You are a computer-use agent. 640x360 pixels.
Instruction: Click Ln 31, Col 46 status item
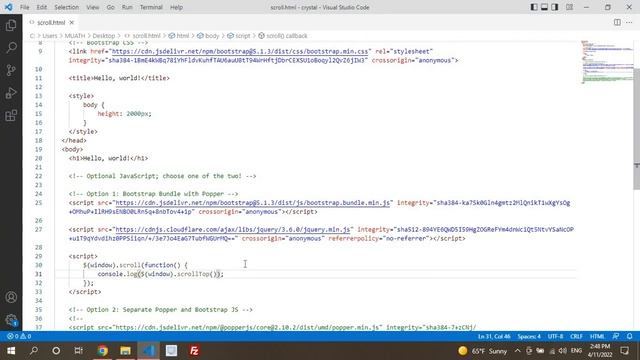pyautogui.click(x=494, y=336)
